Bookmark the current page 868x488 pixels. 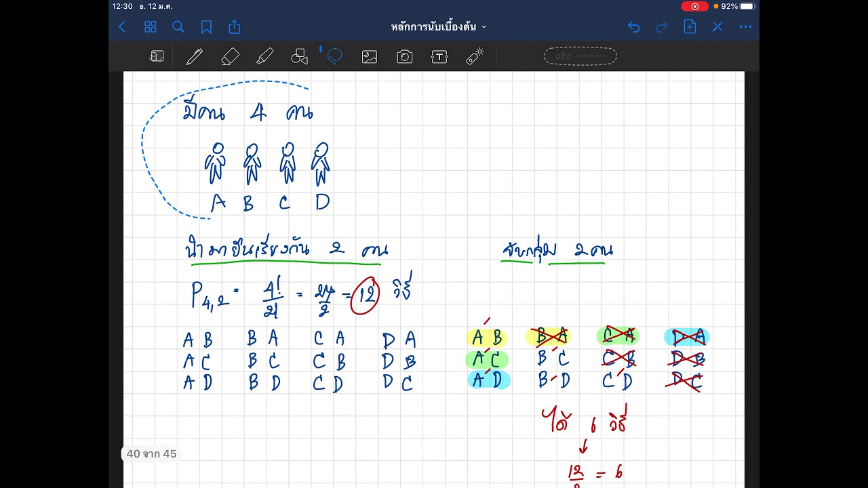click(206, 27)
